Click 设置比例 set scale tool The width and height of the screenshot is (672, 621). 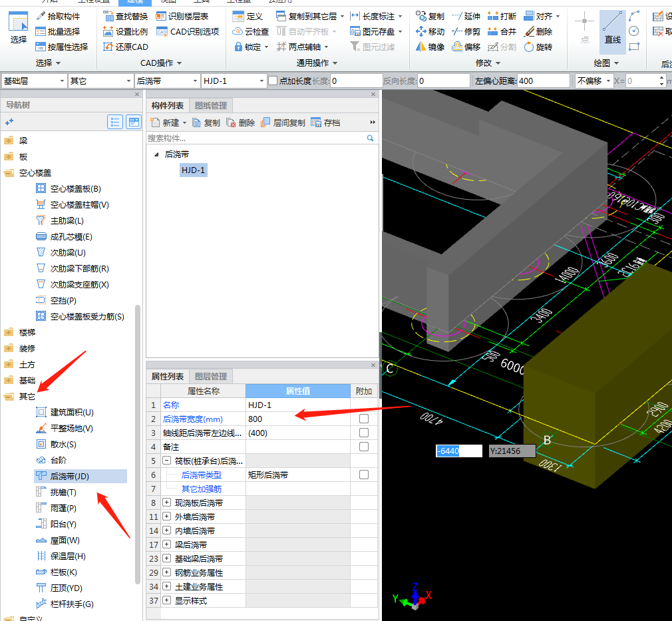(126, 32)
